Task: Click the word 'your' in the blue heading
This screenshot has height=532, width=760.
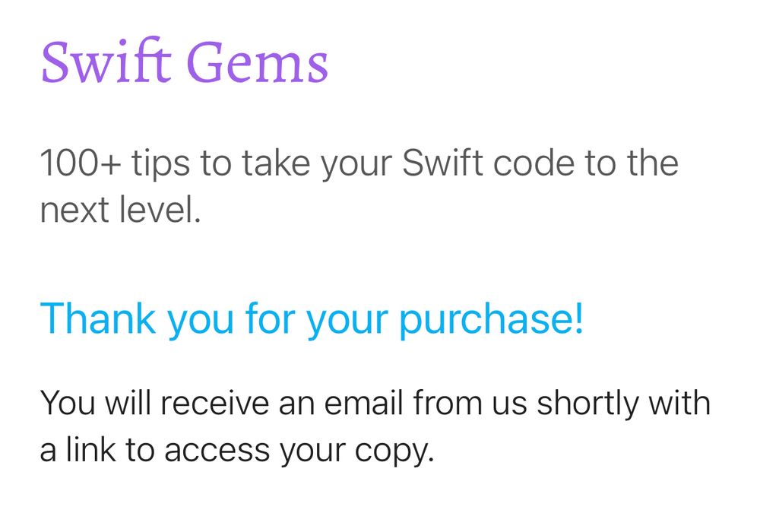Action: click(x=347, y=321)
